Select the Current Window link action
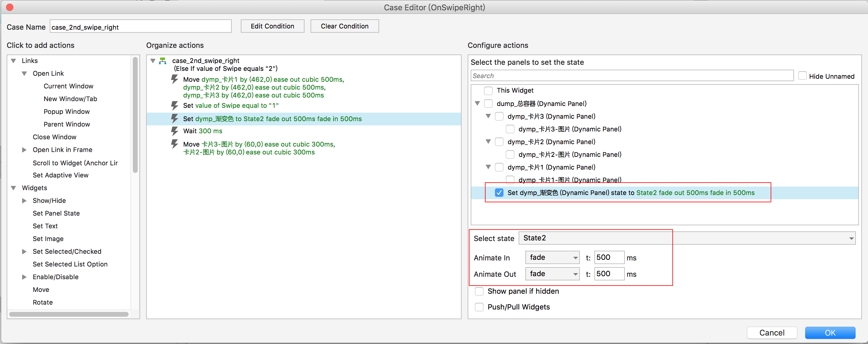The height and width of the screenshot is (344, 868). click(x=69, y=86)
